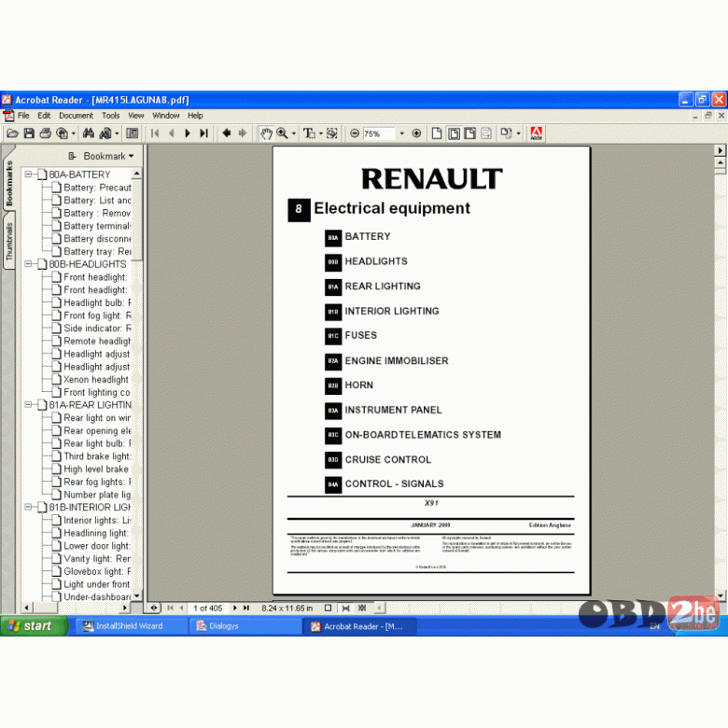Click the Go to Next View arrow
The image size is (728, 728).
243,133
